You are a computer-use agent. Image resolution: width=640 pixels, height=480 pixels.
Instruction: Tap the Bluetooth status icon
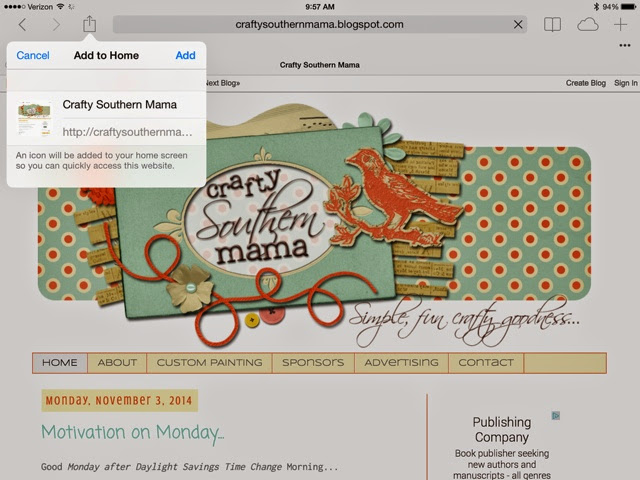click(x=596, y=7)
